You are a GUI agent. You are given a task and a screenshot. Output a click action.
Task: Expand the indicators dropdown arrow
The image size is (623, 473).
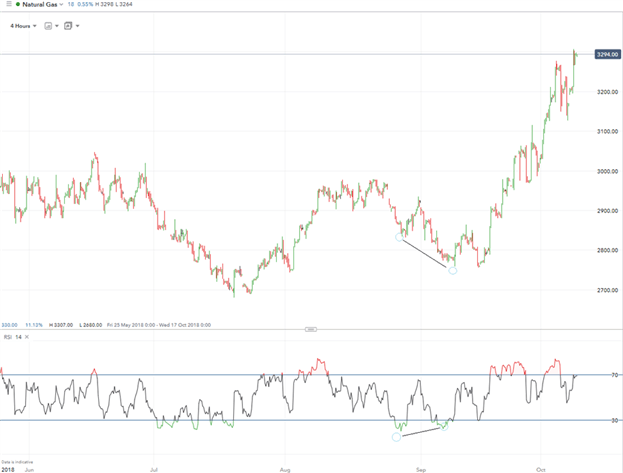(77, 26)
